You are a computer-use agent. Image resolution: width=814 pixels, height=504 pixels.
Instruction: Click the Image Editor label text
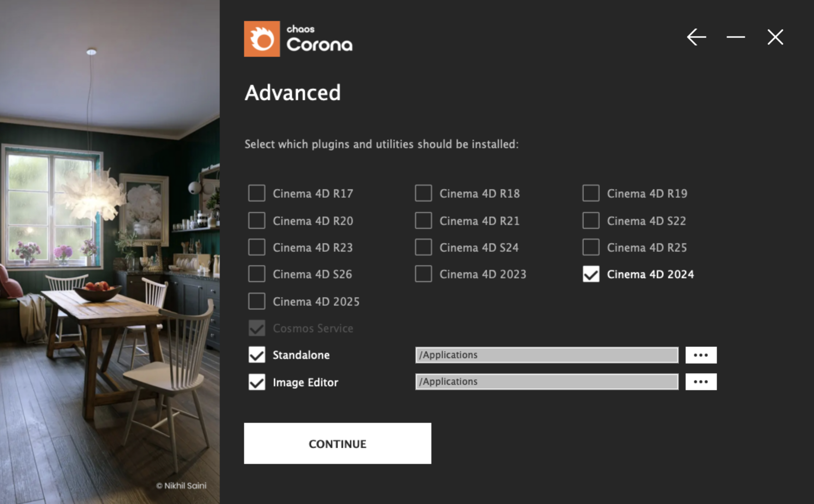[305, 382]
